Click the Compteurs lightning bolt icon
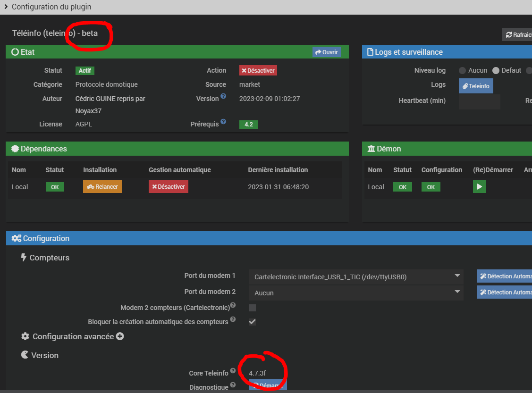Screen dimensions: 532x393 pyautogui.click(x=24, y=258)
